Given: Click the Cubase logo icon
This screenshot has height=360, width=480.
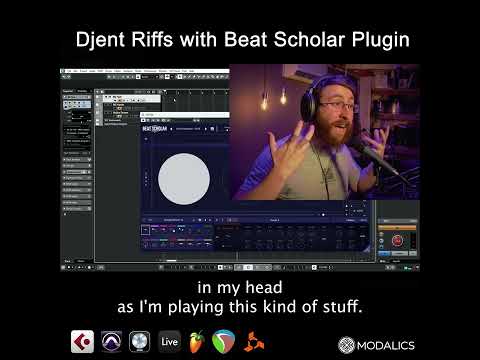Looking at the screenshot, I should click(82, 342).
